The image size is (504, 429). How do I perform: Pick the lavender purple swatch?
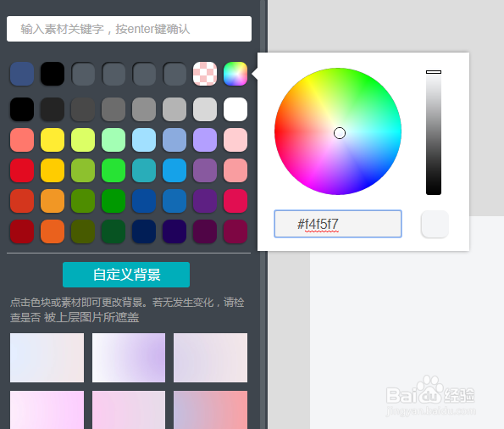tap(205, 140)
